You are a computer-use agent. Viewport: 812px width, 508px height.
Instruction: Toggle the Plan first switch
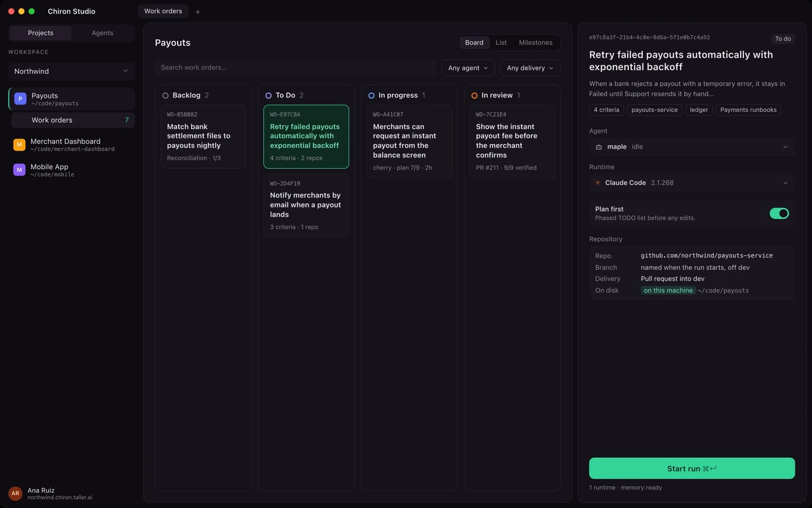coord(779,213)
